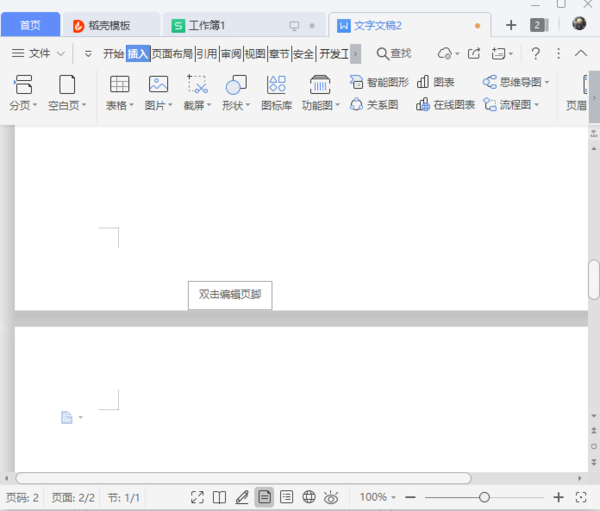
Task: Click the zoom slider handle
Action: coord(484,497)
